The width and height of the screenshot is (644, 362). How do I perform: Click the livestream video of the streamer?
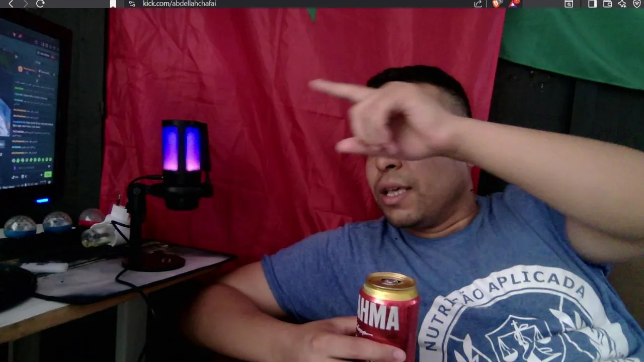click(x=322, y=185)
